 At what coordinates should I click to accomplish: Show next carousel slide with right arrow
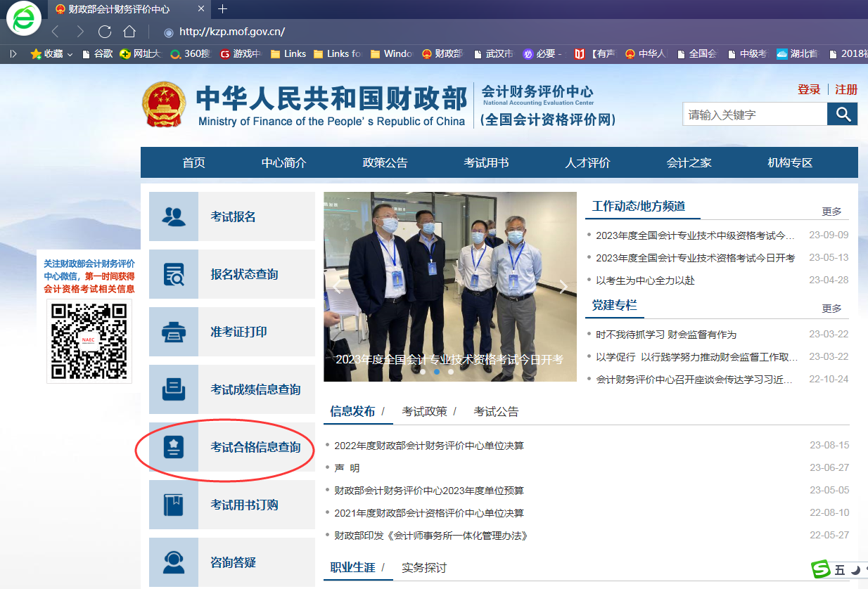click(563, 286)
